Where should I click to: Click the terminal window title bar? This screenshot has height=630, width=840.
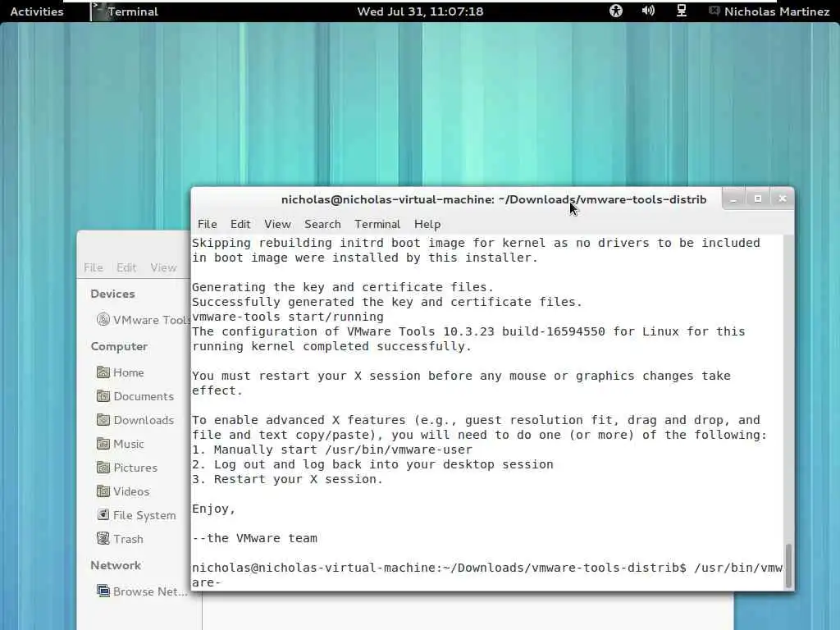[x=493, y=199]
